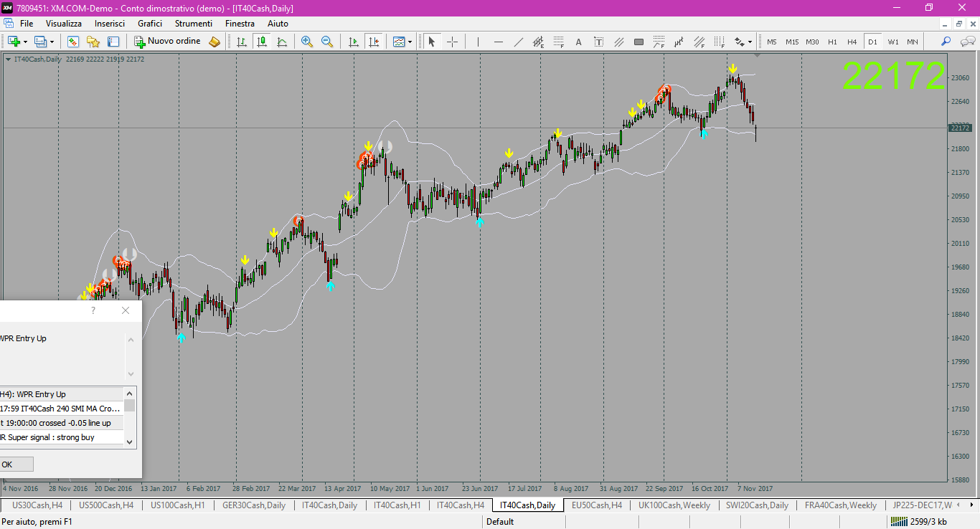Switch to the EU50Cash,H4 chart tab
Viewport: 980px width, 529px height.
coord(596,505)
